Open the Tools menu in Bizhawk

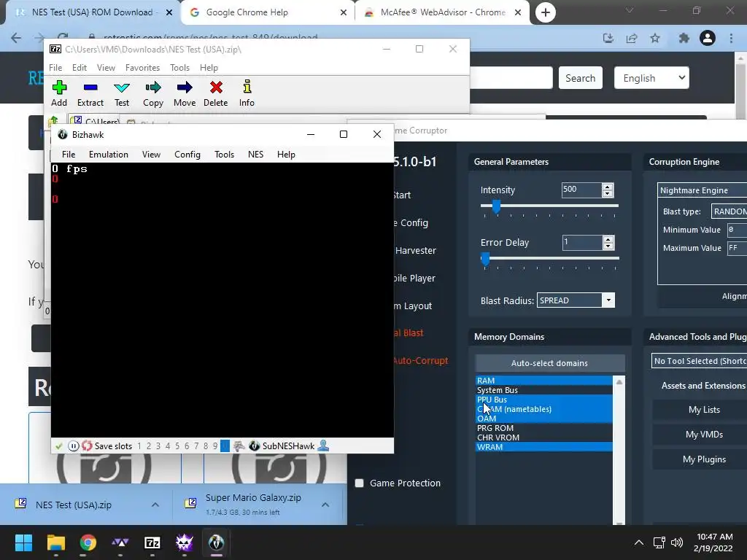click(x=224, y=155)
